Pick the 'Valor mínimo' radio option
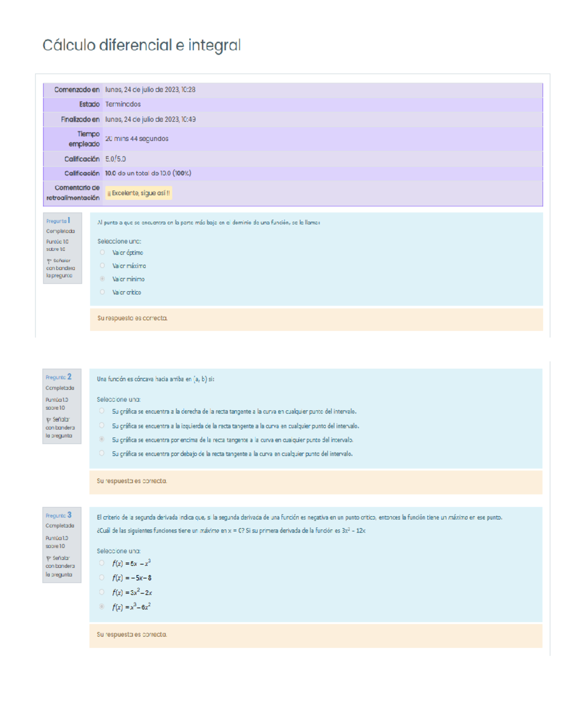 tap(102, 278)
